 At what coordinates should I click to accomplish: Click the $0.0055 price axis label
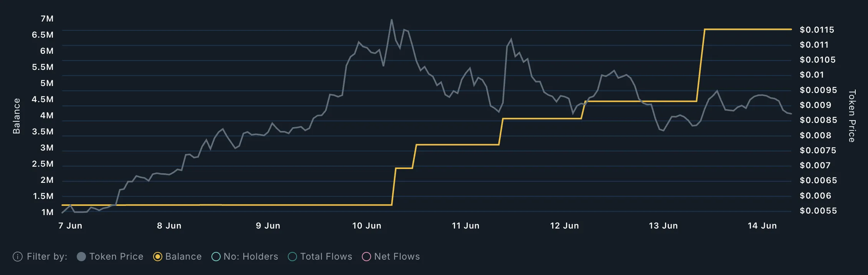tap(818, 211)
